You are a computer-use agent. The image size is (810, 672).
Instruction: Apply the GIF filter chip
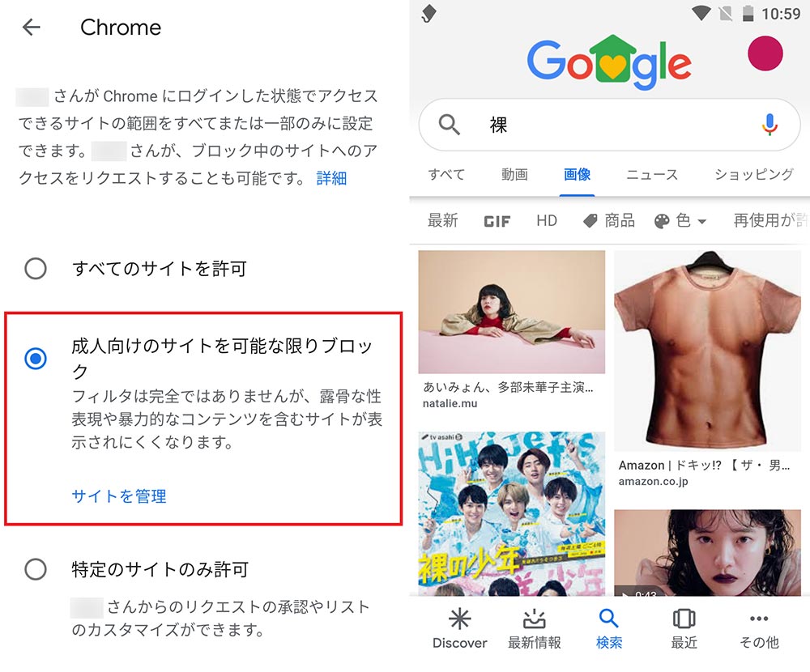coord(497,222)
